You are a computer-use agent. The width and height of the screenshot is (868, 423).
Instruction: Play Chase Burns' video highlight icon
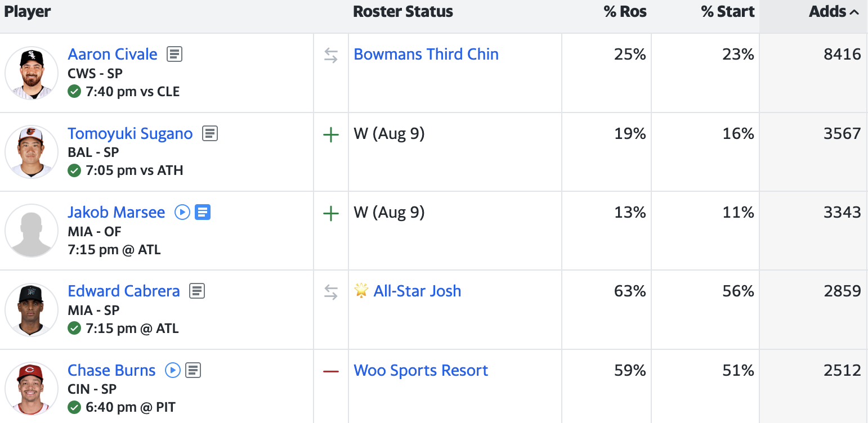172,370
